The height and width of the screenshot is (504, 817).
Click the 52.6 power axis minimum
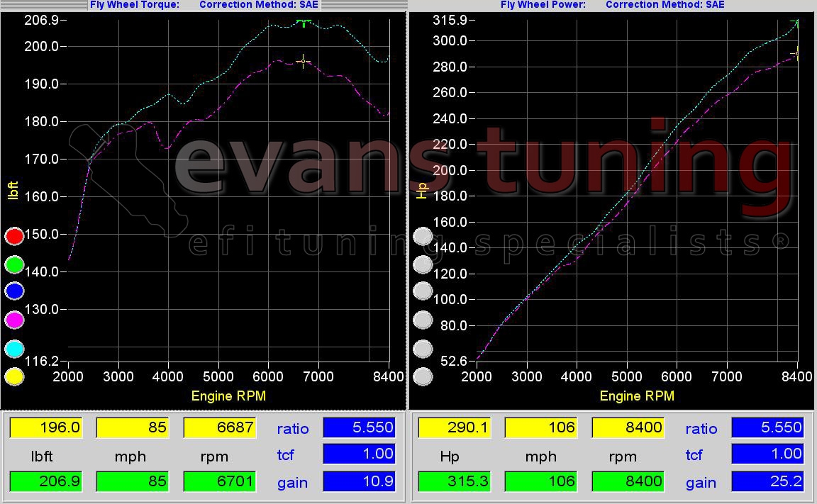[454, 361]
